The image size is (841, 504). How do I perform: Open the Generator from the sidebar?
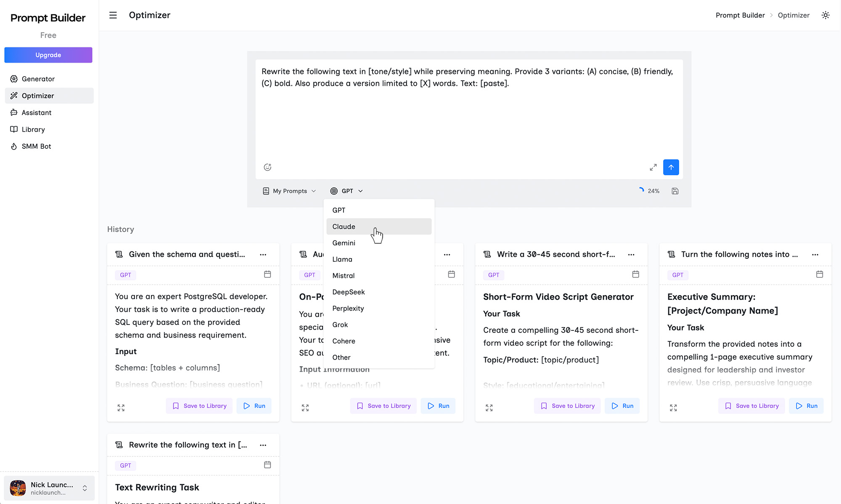(x=38, y=79)
